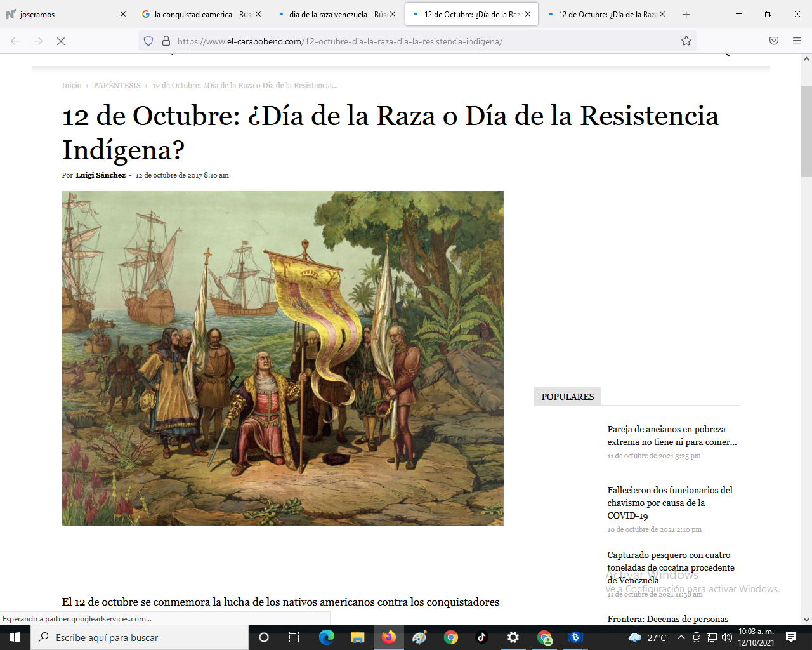Launch Microsoft Edge from the taskbar

[327, 637]
